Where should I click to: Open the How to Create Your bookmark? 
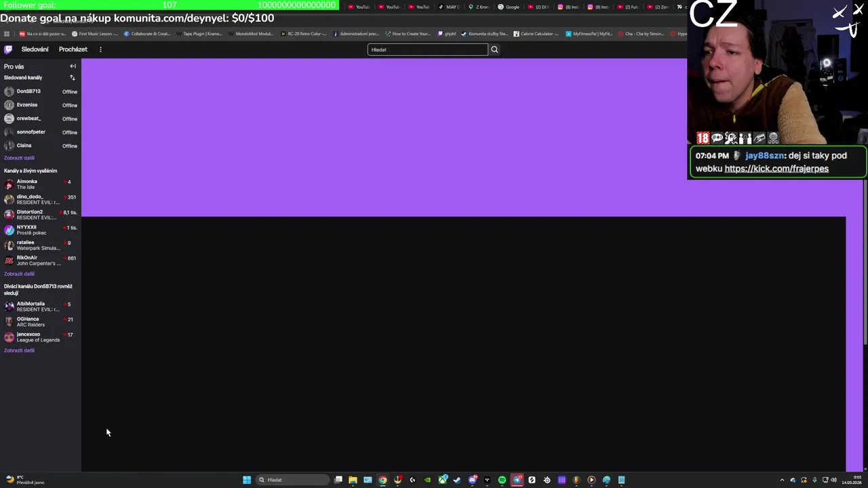tap(408, 34)
